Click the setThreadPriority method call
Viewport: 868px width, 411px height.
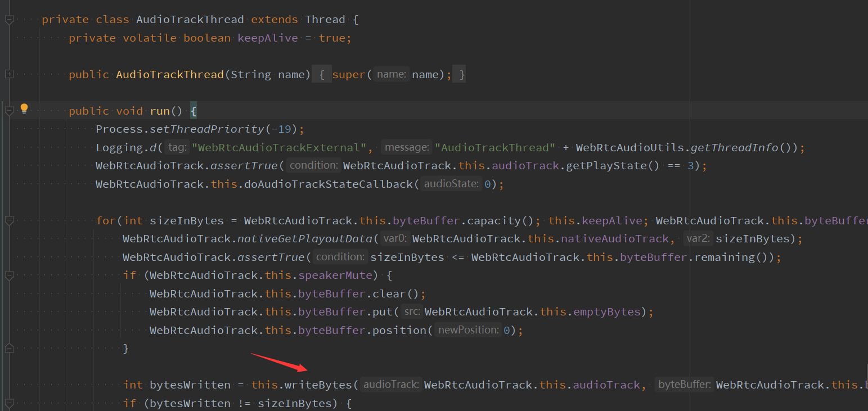tap(206, 129)
